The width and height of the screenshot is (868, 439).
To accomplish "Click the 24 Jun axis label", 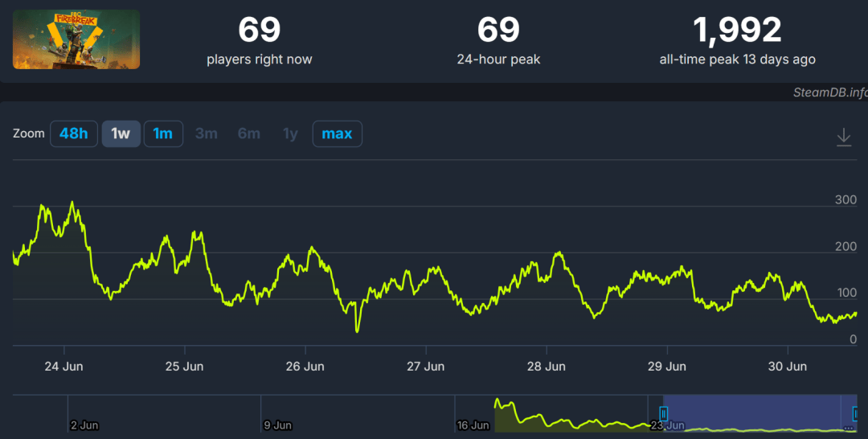I will [x=63, y=367].
